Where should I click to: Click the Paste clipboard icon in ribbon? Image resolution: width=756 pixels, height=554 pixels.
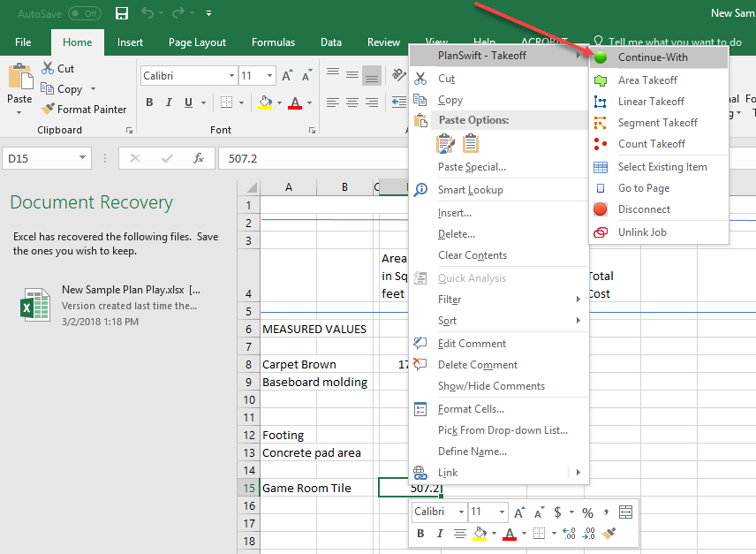pos(20,76)
